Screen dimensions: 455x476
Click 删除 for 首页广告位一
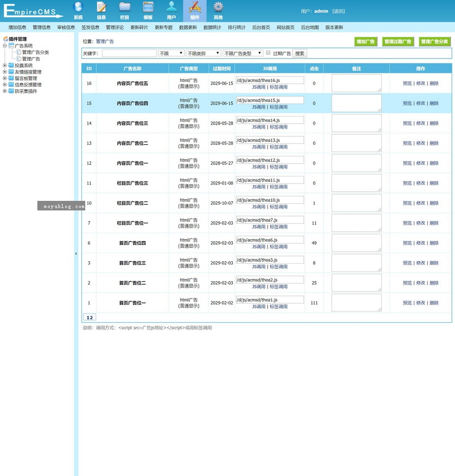434,302
